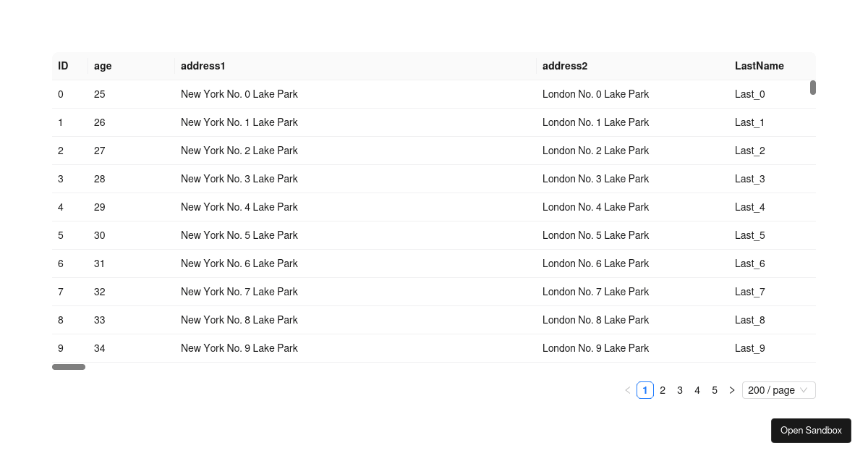Image resolution: width=868 pixels, height=456 pixels.
Task: Select the cell New York No. 3 Lake Park
Action: (x=239, y=179)
